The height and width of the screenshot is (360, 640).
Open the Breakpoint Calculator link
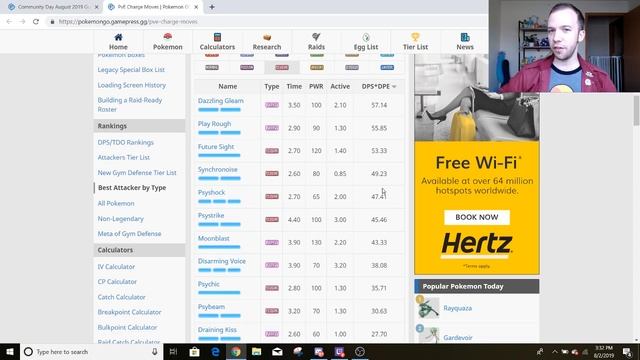click(x=129, y=312)
